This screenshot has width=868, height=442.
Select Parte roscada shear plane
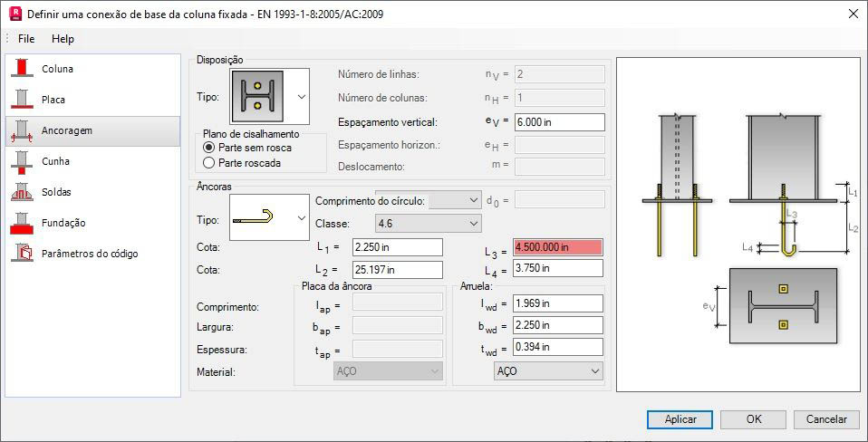pyautogui.click(x=208, y=163)
